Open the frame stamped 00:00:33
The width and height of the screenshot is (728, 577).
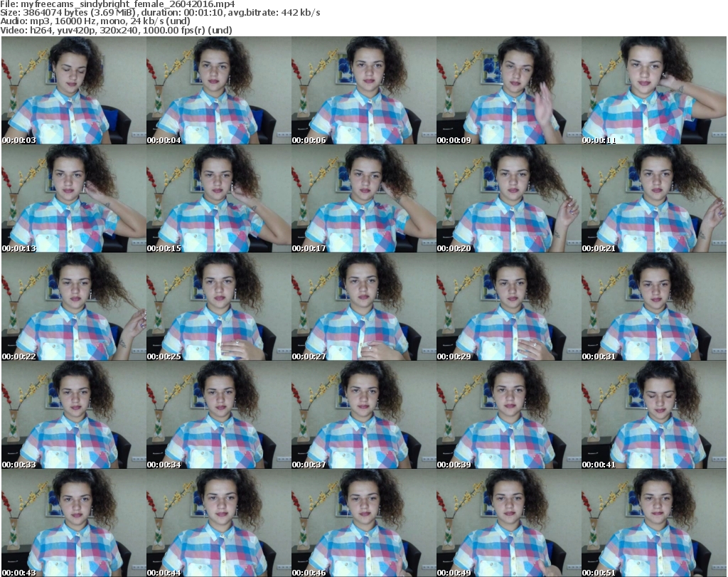74,415
